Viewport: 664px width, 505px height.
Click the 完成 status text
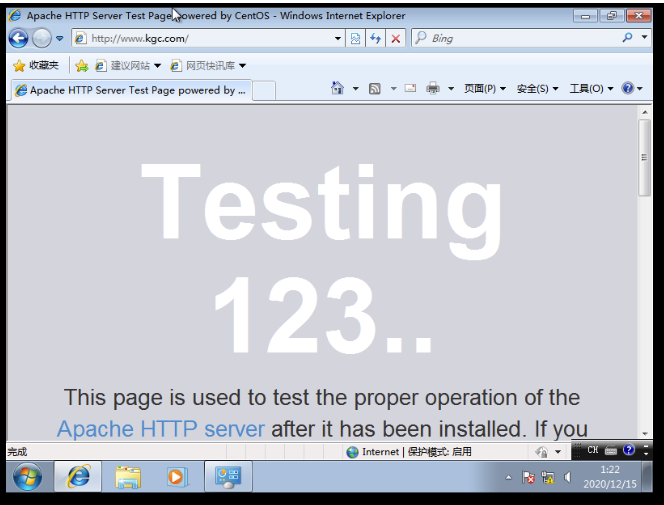click(17, 452)
